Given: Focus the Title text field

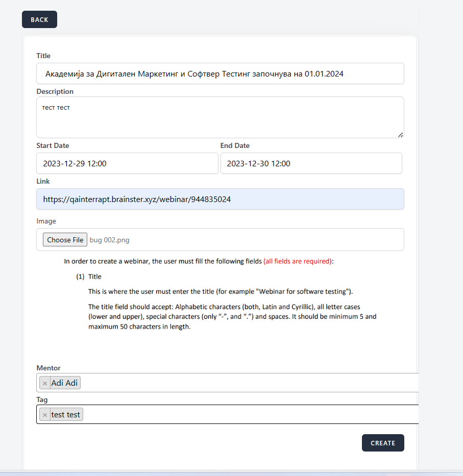Looking at the screenshot, I should pos(220,73).
